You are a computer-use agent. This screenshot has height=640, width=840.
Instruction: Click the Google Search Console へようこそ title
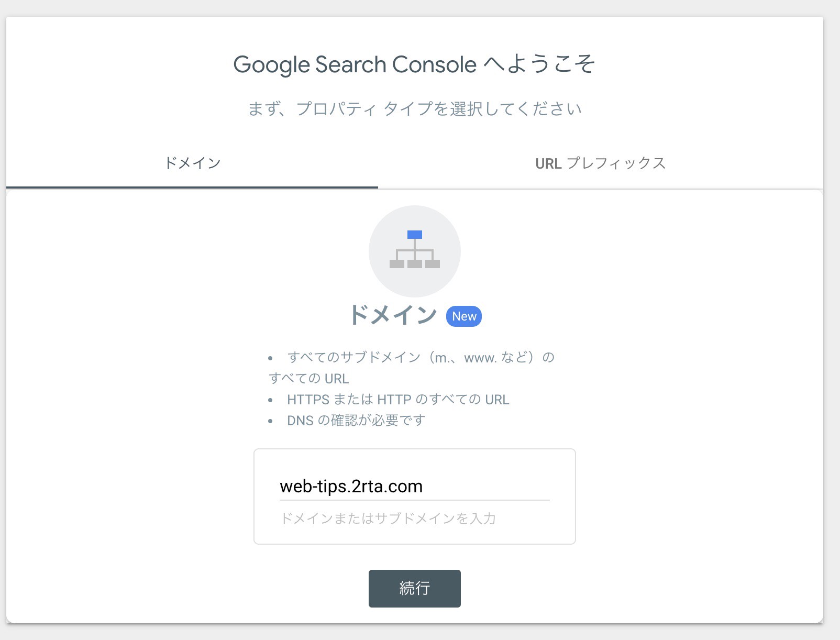pyautogui.click(x=414, y=64)
